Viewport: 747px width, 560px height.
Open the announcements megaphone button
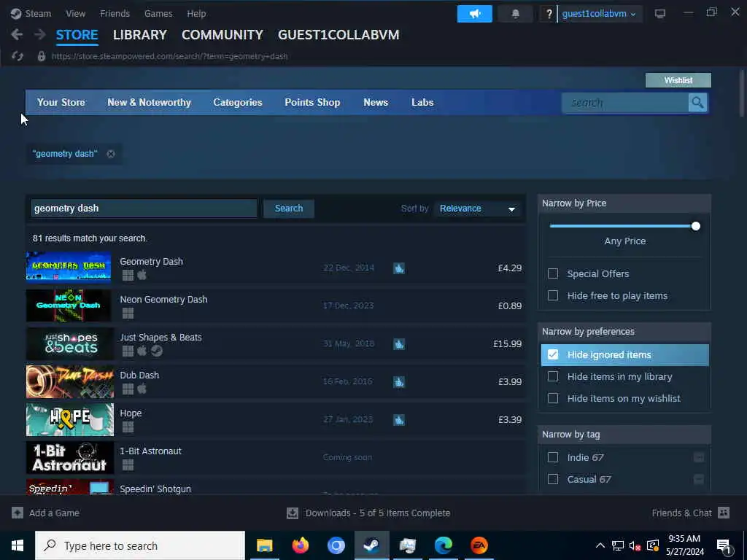(x=474, y=14)
